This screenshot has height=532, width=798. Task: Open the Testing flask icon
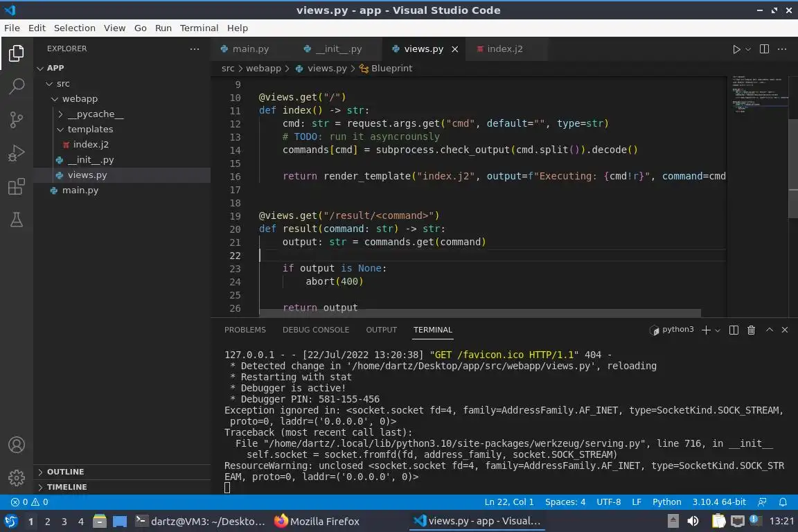pos(17,220)
